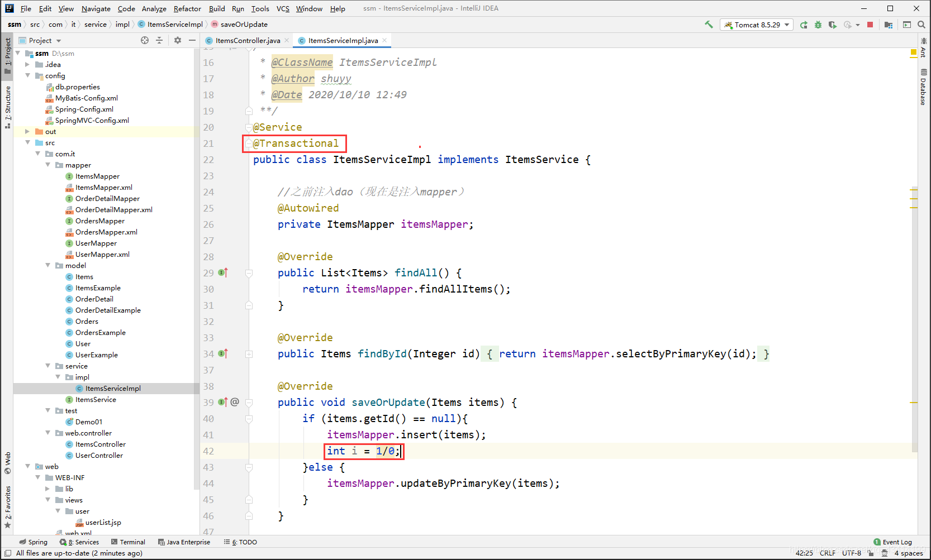Stop the running Tomcat server
The image size is (931, 560).
pos(870,25)
